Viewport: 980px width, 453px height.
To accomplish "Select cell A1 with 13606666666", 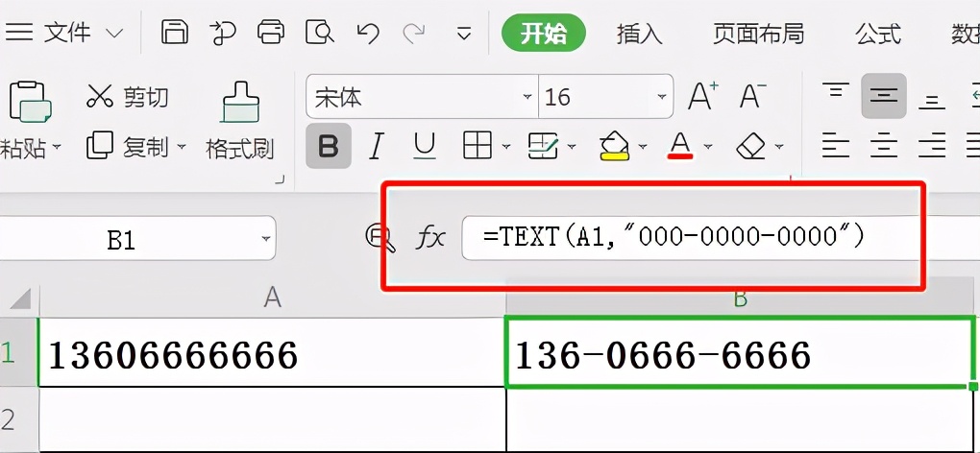I will coord(272,352).
